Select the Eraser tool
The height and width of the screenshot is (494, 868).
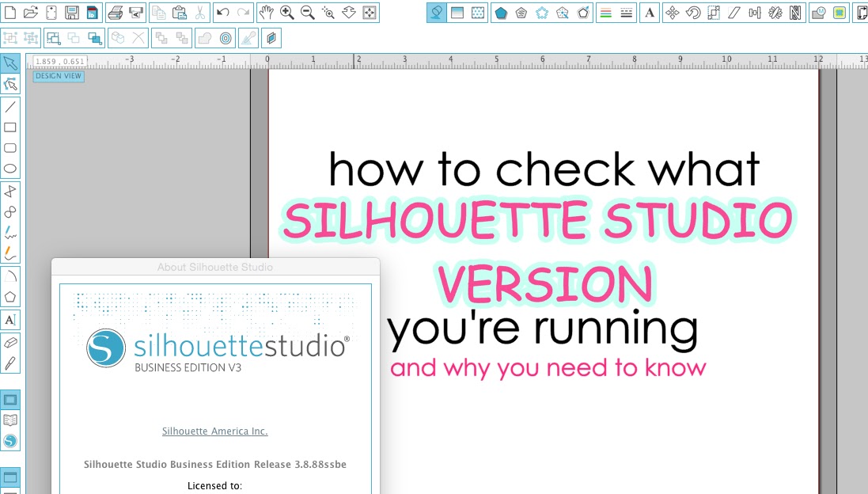pyautogui.click(x=10, y=343)
